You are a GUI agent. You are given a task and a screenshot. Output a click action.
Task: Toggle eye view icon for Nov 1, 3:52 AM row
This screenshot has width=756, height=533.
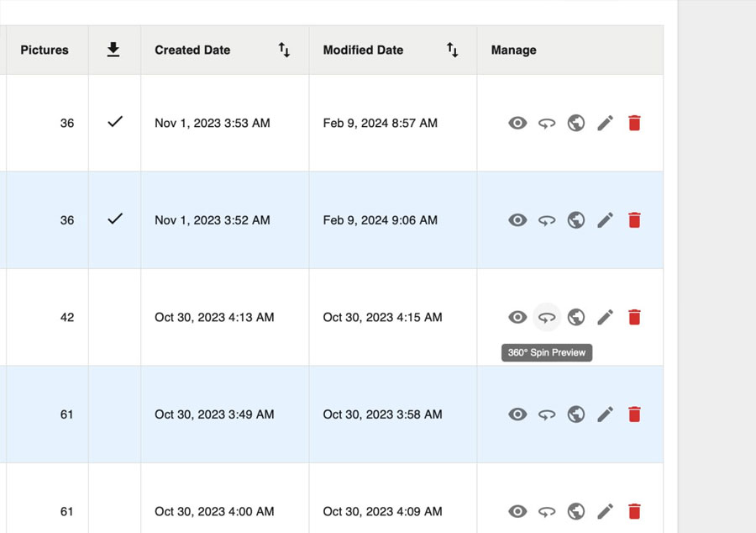tap(517, 220)
